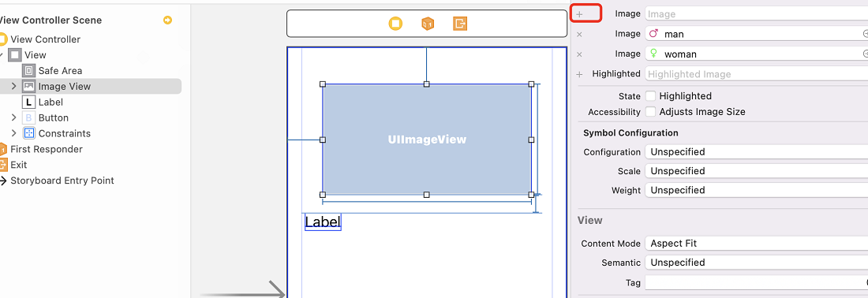
Task: Click the Highlighted Image field
Action: pyautogui.click(x=756, y=74)
